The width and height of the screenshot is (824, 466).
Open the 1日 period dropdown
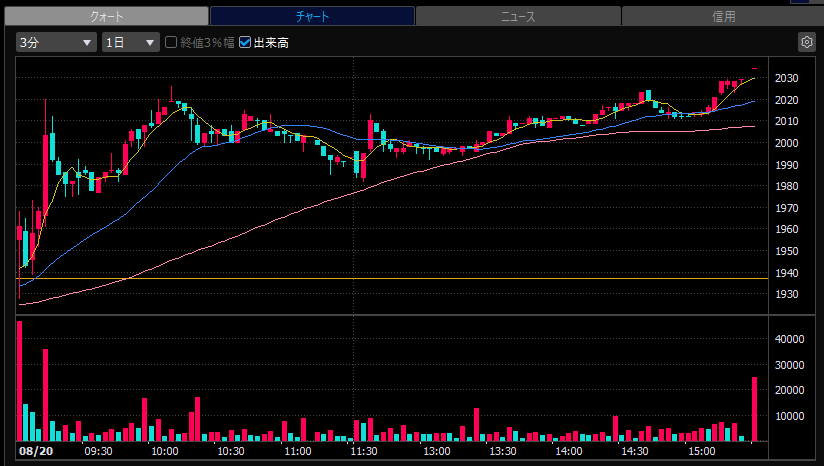[x=131, y=42]
